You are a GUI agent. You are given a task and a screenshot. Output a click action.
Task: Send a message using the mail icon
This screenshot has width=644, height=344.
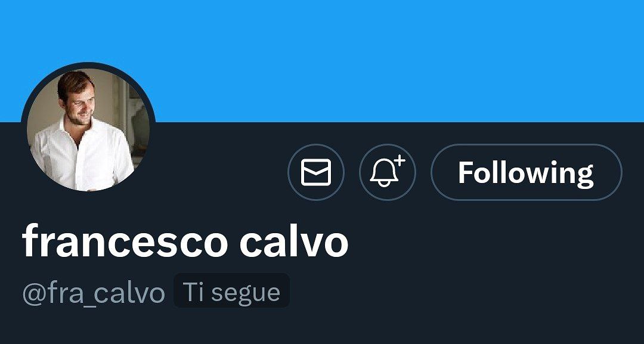(x=316, y=172)
